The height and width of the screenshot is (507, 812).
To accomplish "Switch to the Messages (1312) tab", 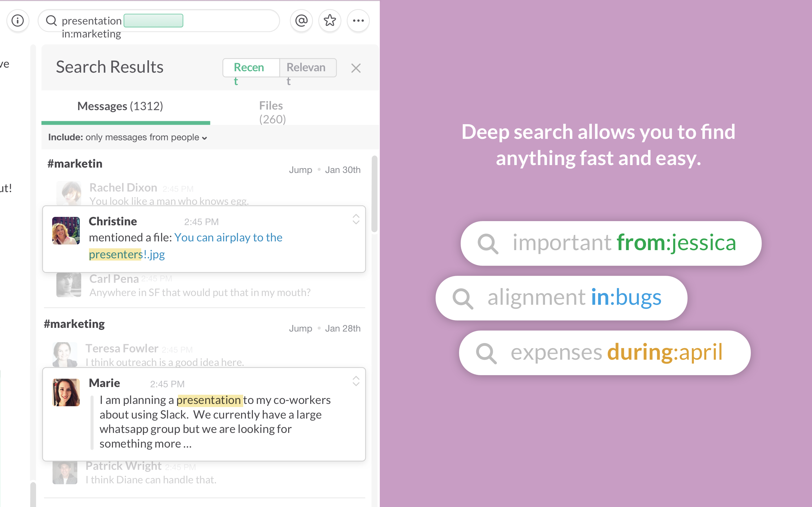I will click(x=120, y=106).
